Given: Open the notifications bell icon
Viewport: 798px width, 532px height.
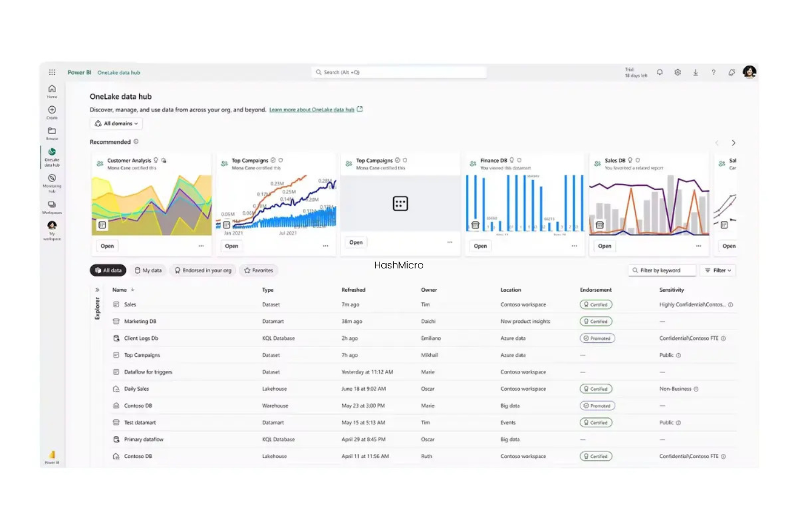Looking at the screenshot, I should 659,72.
